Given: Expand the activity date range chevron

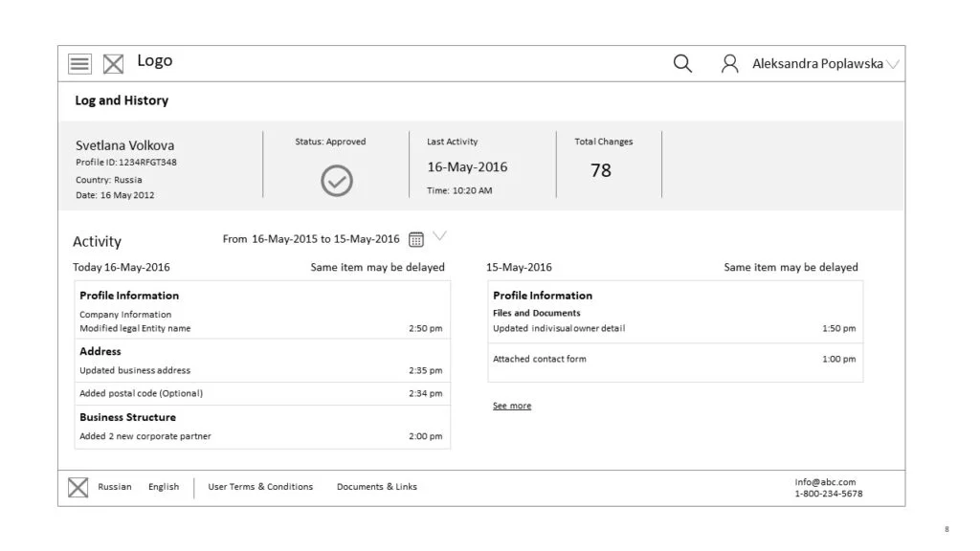Looking at the screenshot, I should [440, 235].
